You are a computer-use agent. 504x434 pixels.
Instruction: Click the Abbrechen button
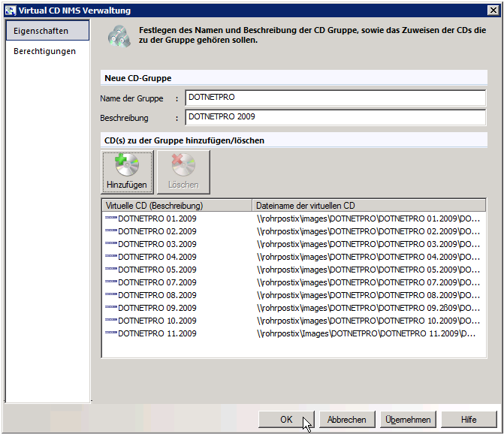pos(347,420)
